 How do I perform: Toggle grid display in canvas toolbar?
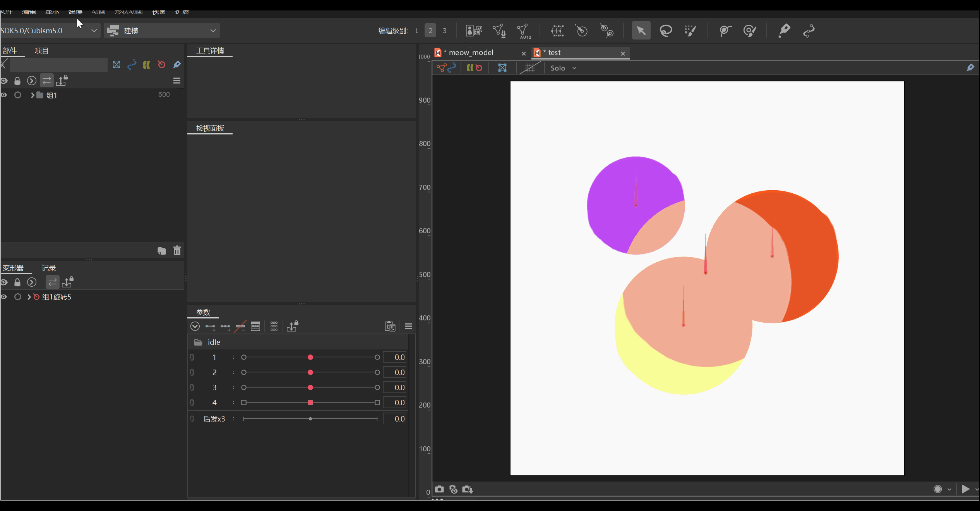[529, 68]
